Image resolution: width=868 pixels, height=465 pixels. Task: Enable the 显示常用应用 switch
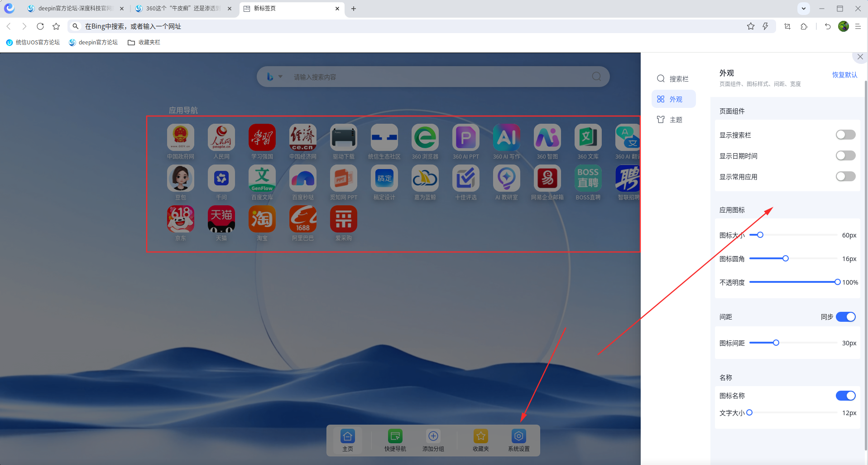click(845, 176)
